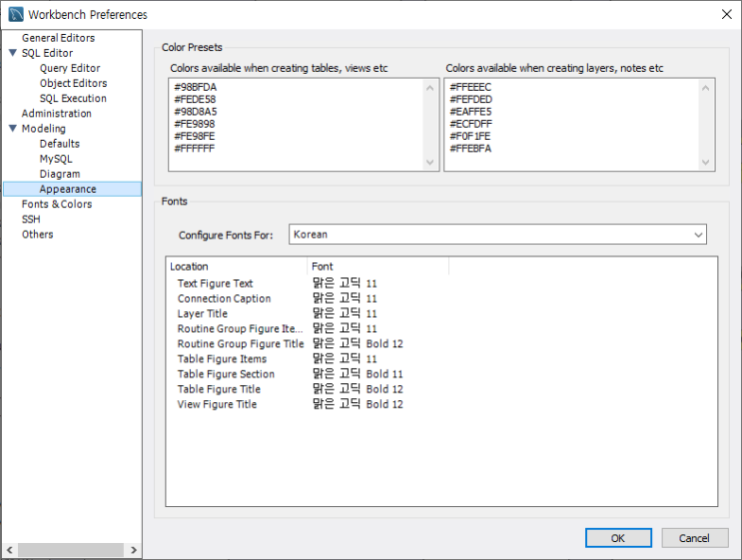This screenshot has height=560, width=742.
Task: Select SSH preferences page
Action: (x=31, y=220)
